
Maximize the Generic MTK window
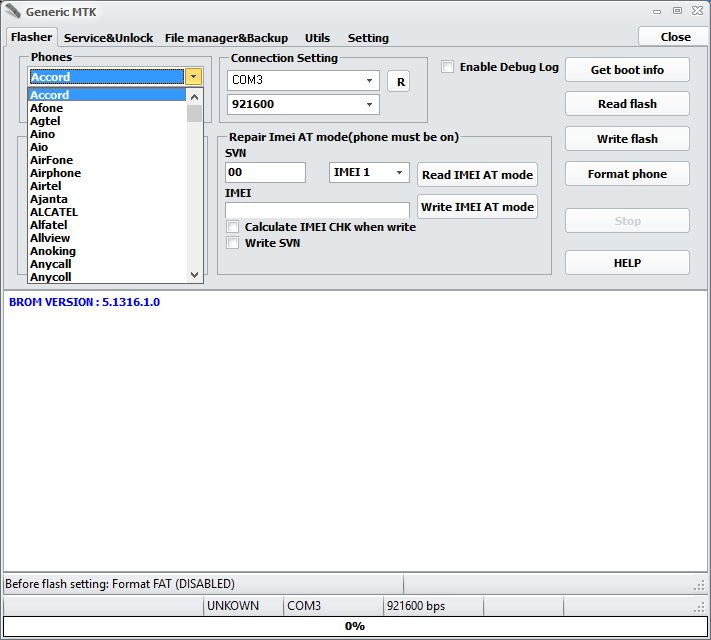[x=677, y=10]
